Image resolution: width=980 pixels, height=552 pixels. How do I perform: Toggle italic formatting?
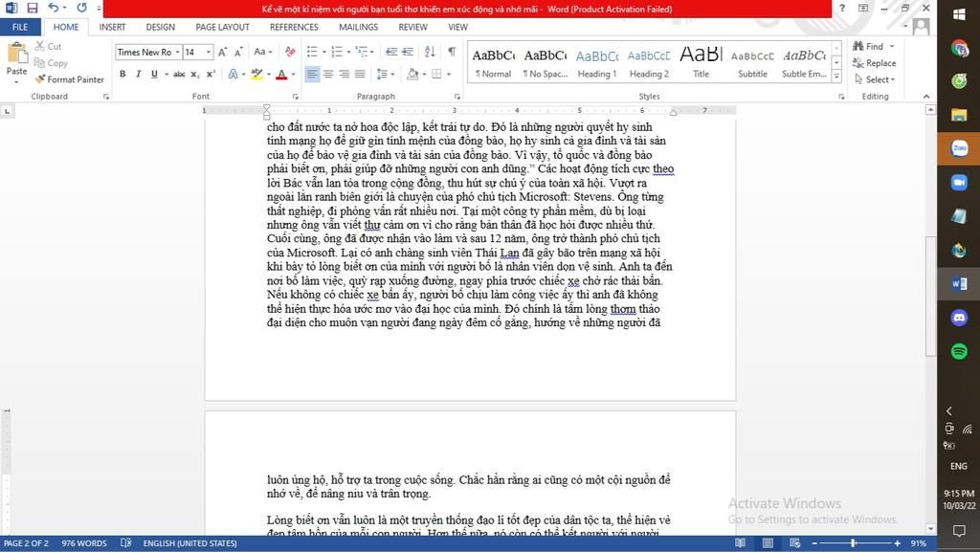pos(138,74)
